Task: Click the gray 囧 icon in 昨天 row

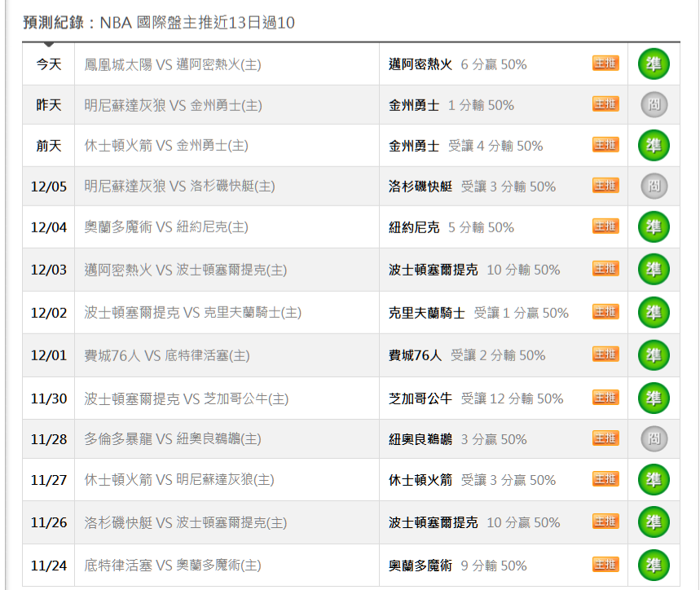Action: coord(654,105)
